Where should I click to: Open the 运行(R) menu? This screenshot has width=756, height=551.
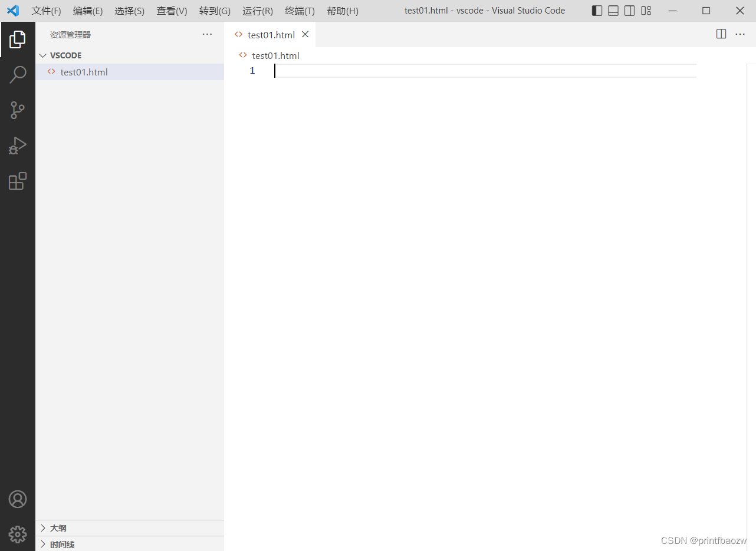click(258, 11)
